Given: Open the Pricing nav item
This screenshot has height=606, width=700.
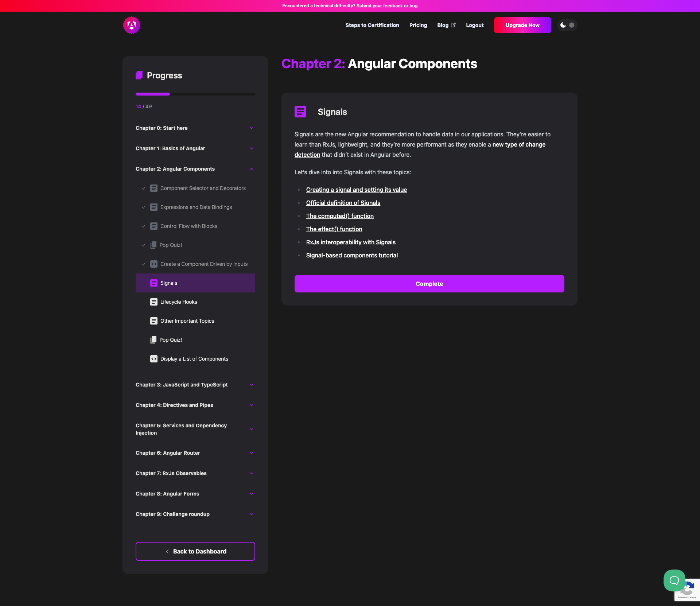Looking at the screenshot, I should point(418,25).
